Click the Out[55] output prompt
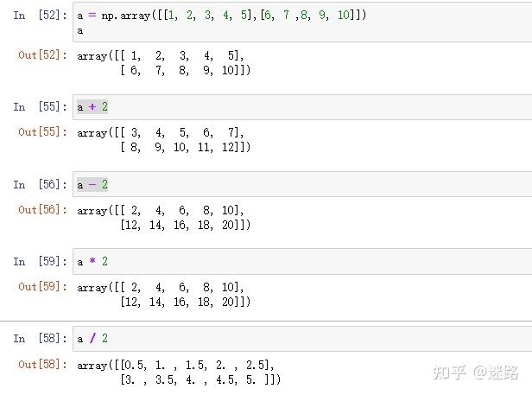This screenshot has height=395, width=532. pyautogui.click(x=43, y=132)
